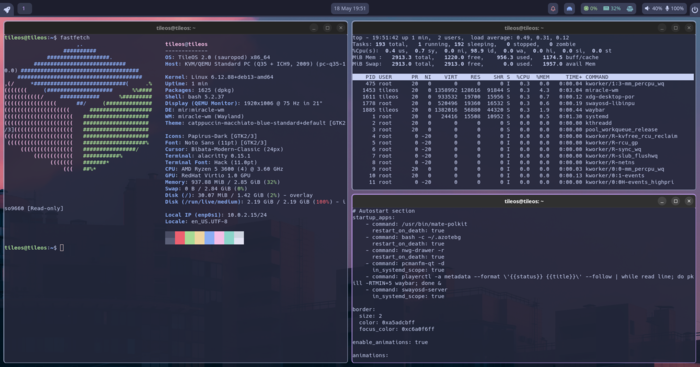Select the waybar process row in top
The width and height of the screenshot is (700, 367).
tap(523, 110)
